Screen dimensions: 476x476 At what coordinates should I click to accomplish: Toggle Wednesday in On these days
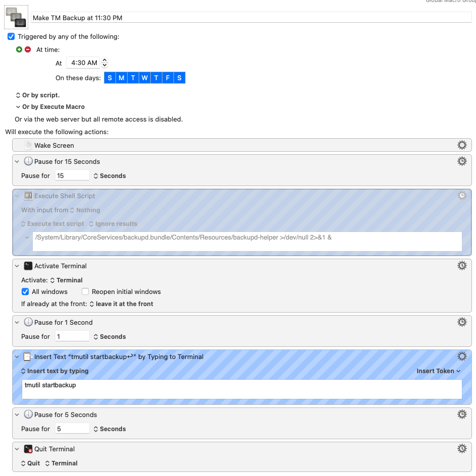click(145, 78)
